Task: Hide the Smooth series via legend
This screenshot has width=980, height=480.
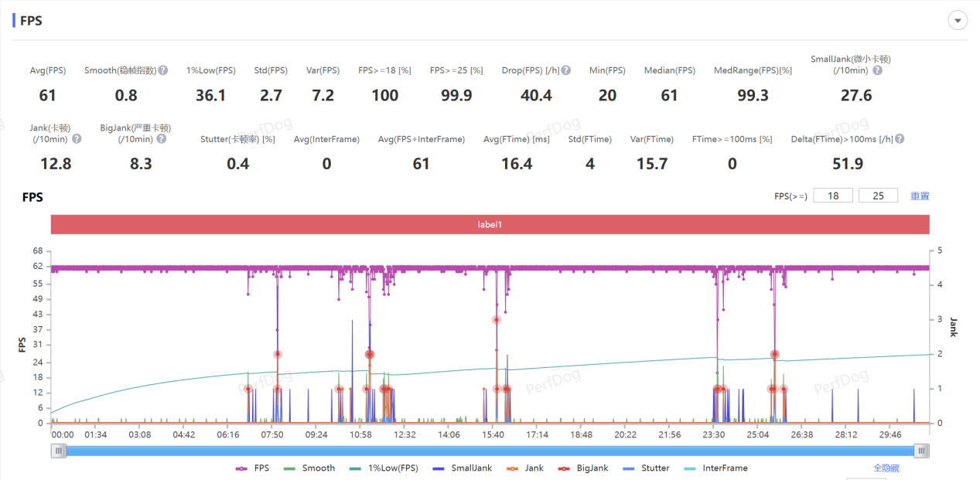Action: (309, 468)
